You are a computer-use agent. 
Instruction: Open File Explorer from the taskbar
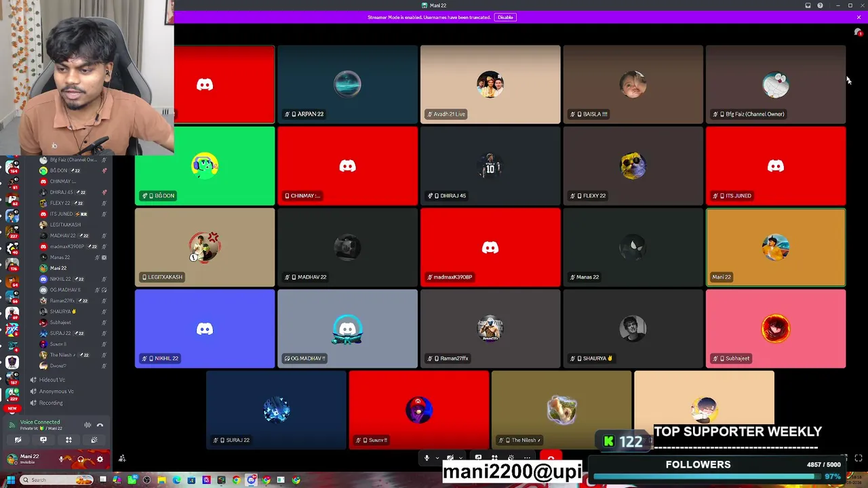click(x=161, y=480)
